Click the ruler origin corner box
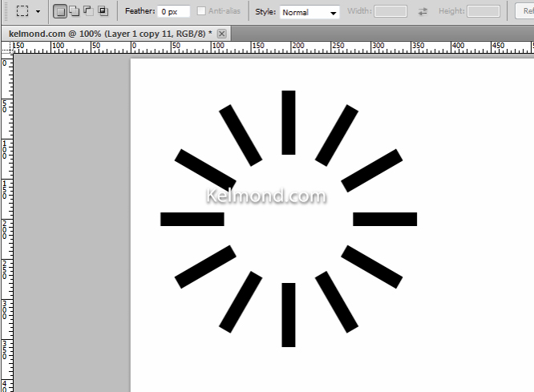The image size is (534, 392). pyautogui.click(x=7, y=47)
